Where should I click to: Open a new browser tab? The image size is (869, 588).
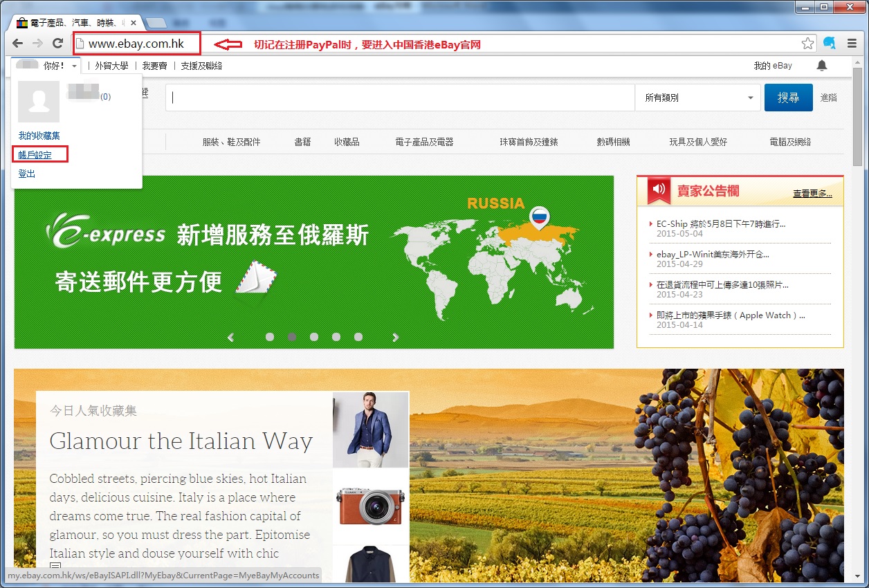coord(156,23)
